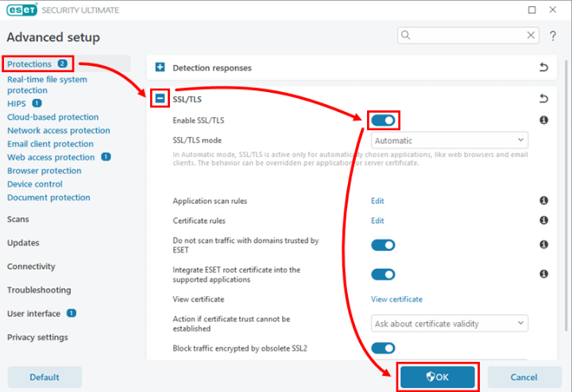Go to Scans section
Screen dimensions: 572x392
tap(17, 219)
